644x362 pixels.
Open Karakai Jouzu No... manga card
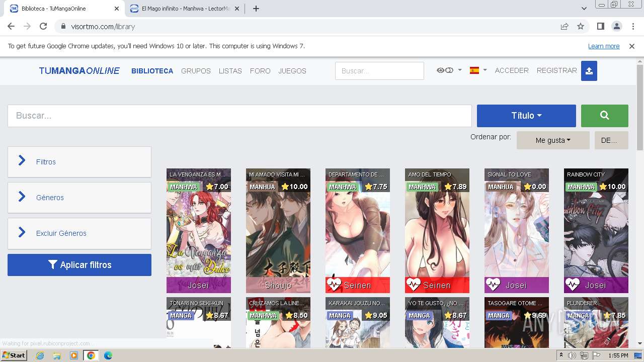(358, 322)
